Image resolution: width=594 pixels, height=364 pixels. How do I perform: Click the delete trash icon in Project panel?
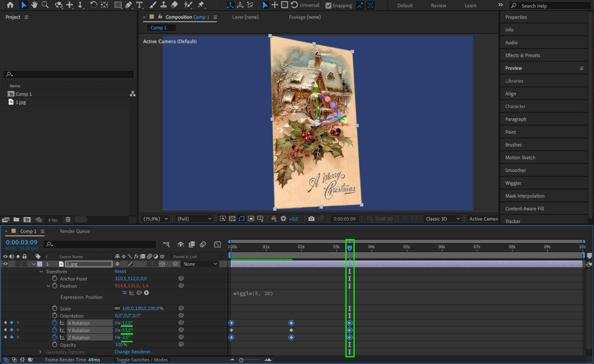pyautogui.click(x=68, y=219)
